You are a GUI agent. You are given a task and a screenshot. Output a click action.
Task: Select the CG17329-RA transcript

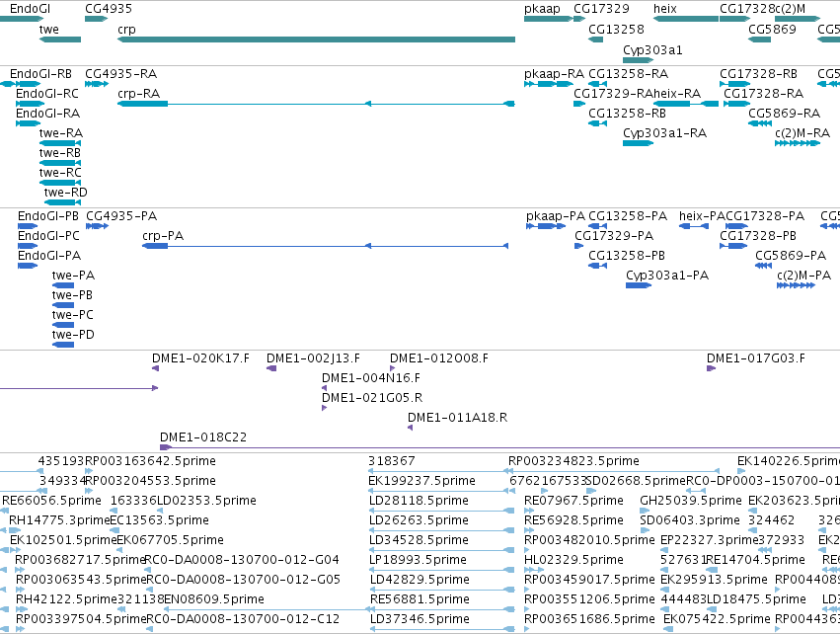click(579, 104)
